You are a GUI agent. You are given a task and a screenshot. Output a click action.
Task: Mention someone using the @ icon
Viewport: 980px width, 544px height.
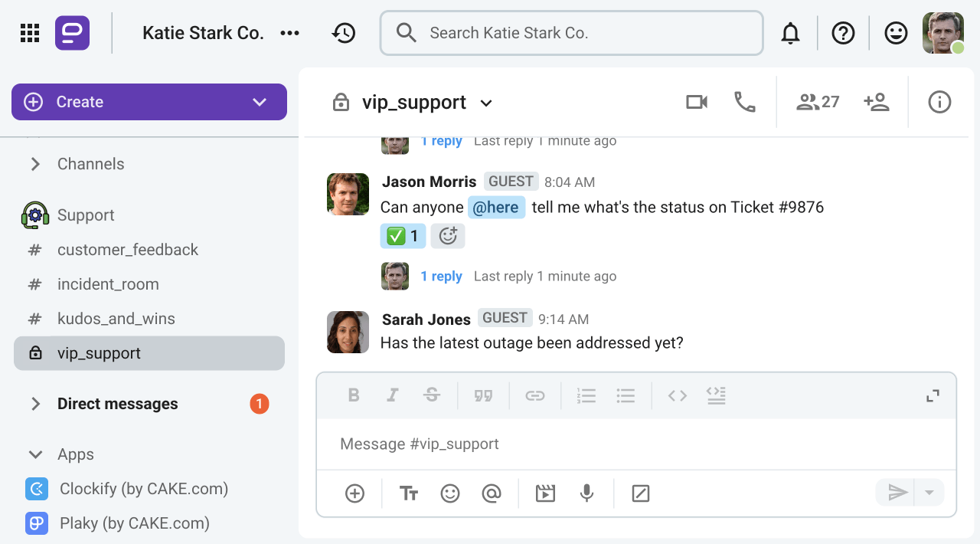pos(492,493)
